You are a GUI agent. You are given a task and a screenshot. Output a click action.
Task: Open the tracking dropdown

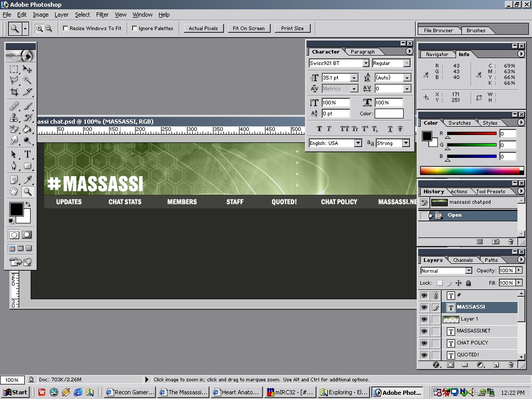coord(407,88)
